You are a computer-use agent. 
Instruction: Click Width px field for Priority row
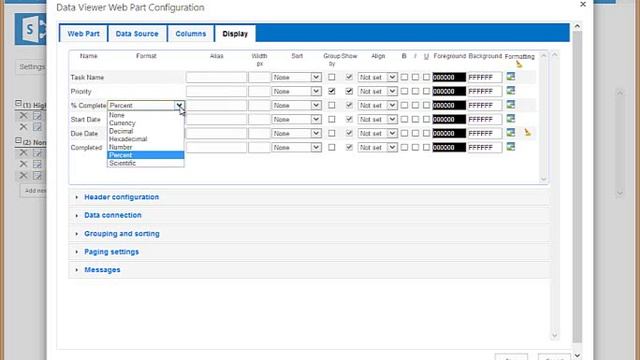click(259, 91)
